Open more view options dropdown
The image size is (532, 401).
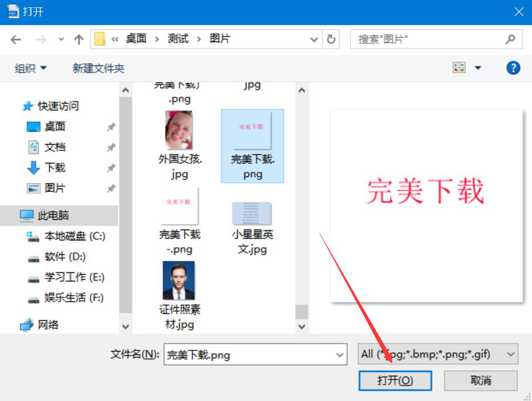click(478, 68)
